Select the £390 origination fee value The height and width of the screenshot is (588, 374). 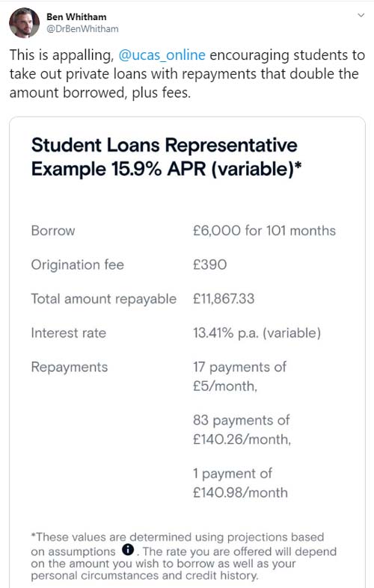click(210, 264)
